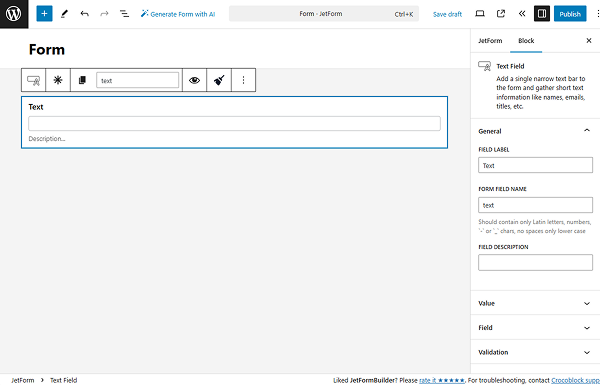This screenshot has width=600, height=385.
Task: Open the form in new tab icon
Action: coord(501,14)
